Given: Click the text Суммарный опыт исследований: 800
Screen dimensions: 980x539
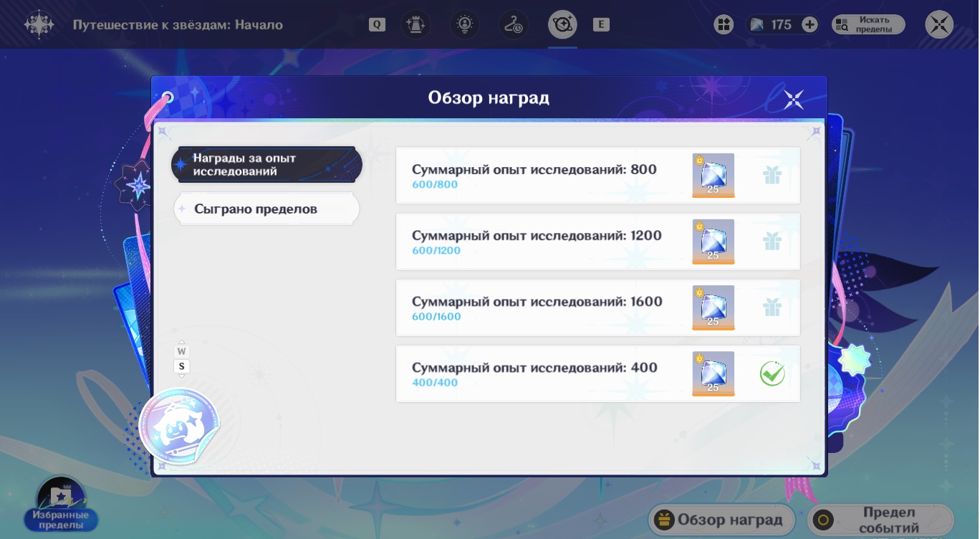Looking at the screenshot, I should tap(534, 170).
